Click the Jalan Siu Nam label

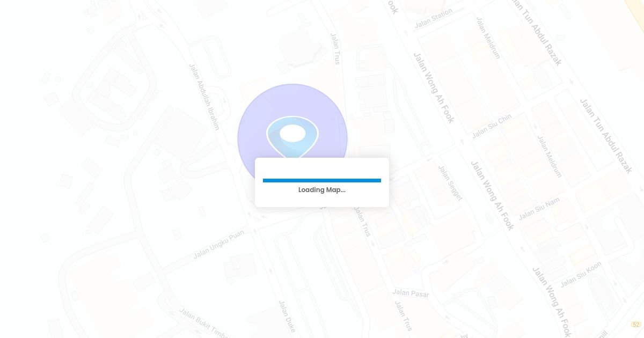(539, 208)
